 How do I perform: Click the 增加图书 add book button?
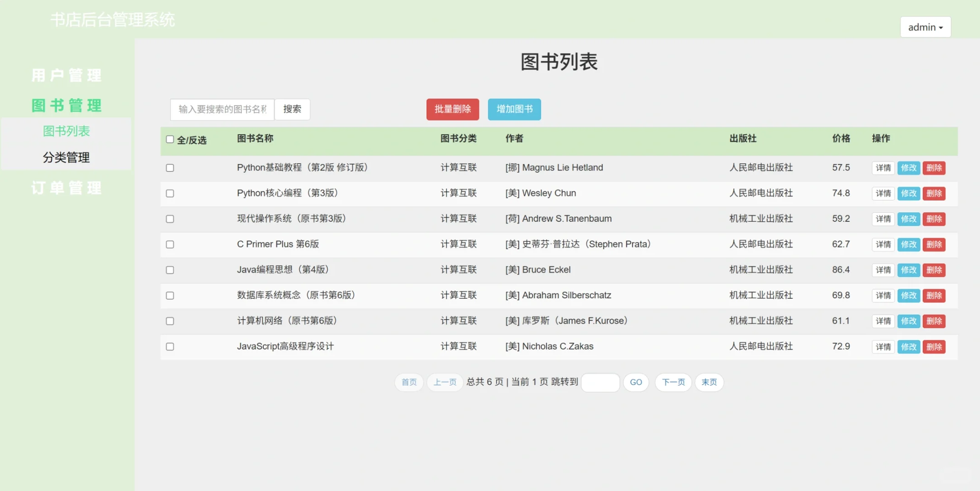click(x=514, y=109)
